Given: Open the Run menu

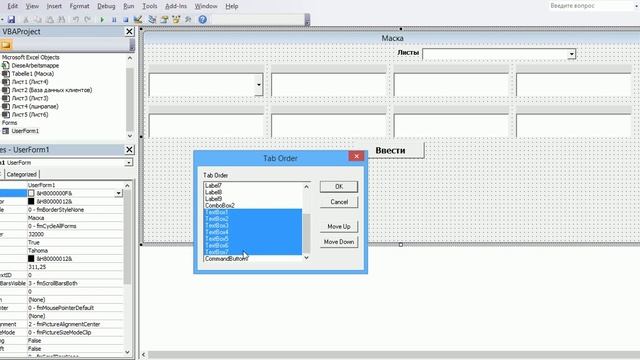Looking at the screenshot, I should pyautogui.click(x=129, y=6).
